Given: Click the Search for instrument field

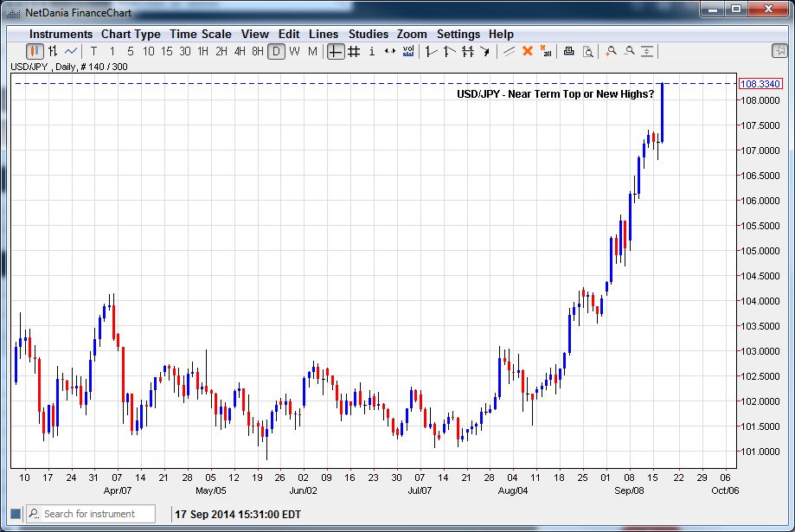Looking at the screenshot, I should pos(91,514).
